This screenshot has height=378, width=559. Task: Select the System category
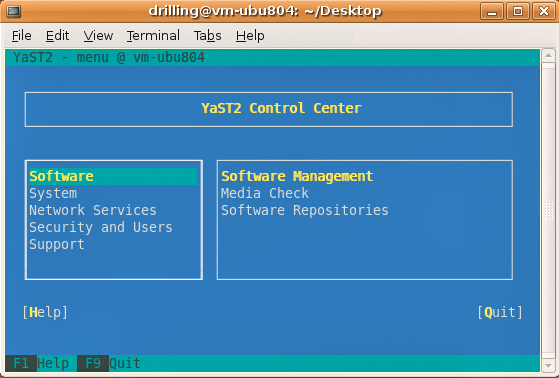pyautogui.click(x=53, y=193)
